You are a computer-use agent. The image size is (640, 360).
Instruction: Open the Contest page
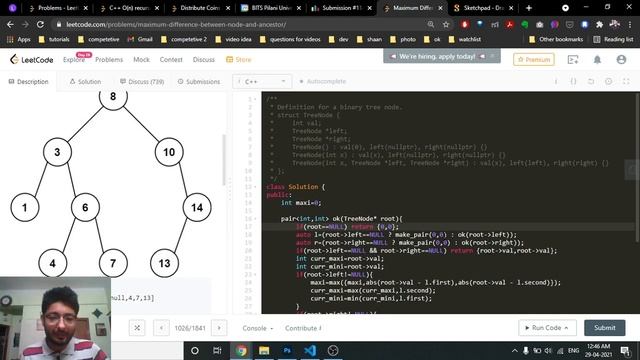(x=171, y=60)
